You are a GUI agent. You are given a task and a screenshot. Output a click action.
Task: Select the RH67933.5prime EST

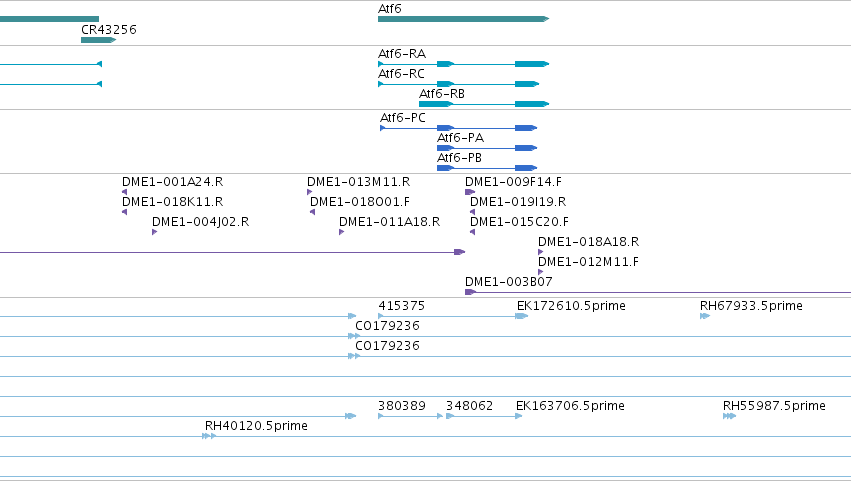(x=705, y=316)
